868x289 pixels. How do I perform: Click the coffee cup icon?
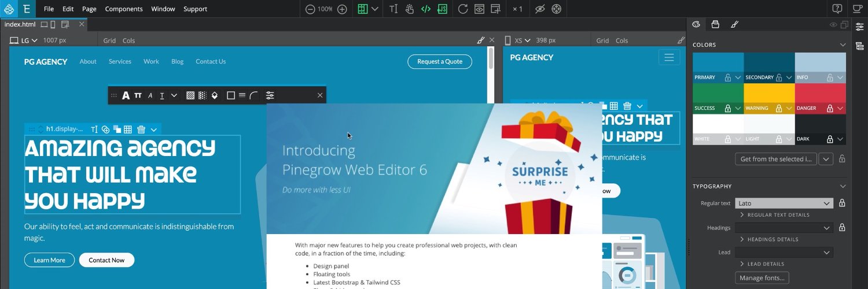point(857,9)
